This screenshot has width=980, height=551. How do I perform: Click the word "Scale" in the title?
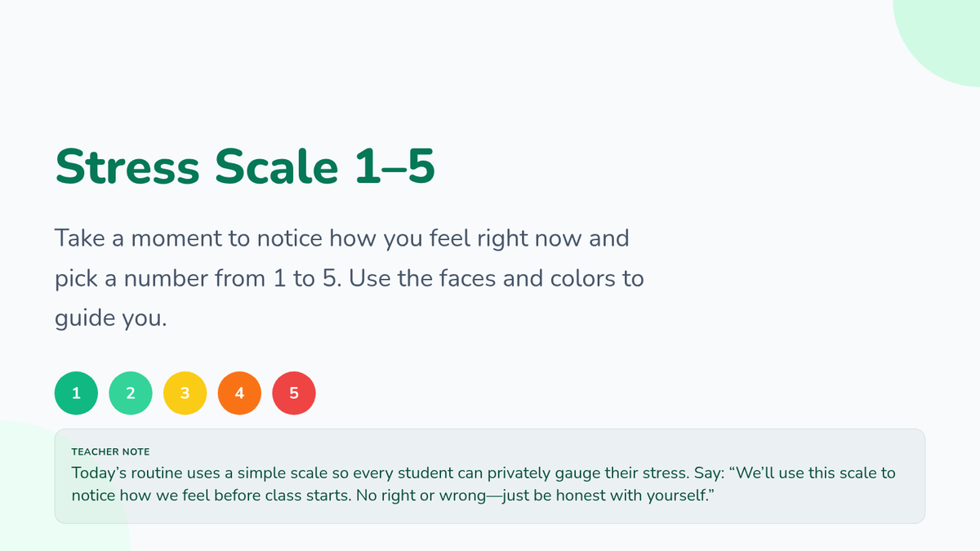276,167
